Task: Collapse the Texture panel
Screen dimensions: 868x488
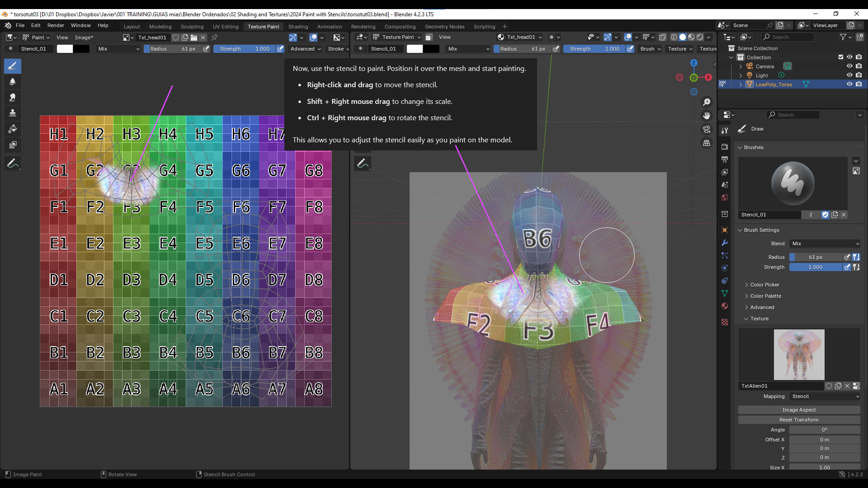Action: (x=759, y=319)
